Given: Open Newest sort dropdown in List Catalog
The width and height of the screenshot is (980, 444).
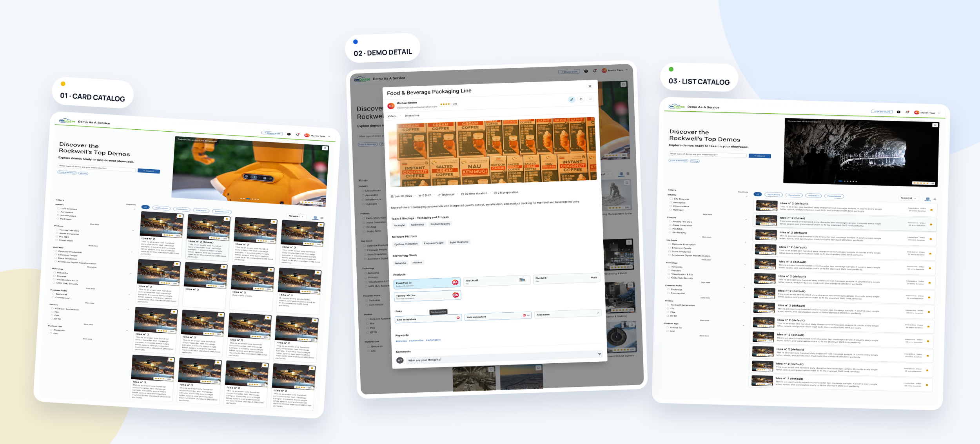Looking at the screenshot, I should pyautogui.click(x=909, y=198).
